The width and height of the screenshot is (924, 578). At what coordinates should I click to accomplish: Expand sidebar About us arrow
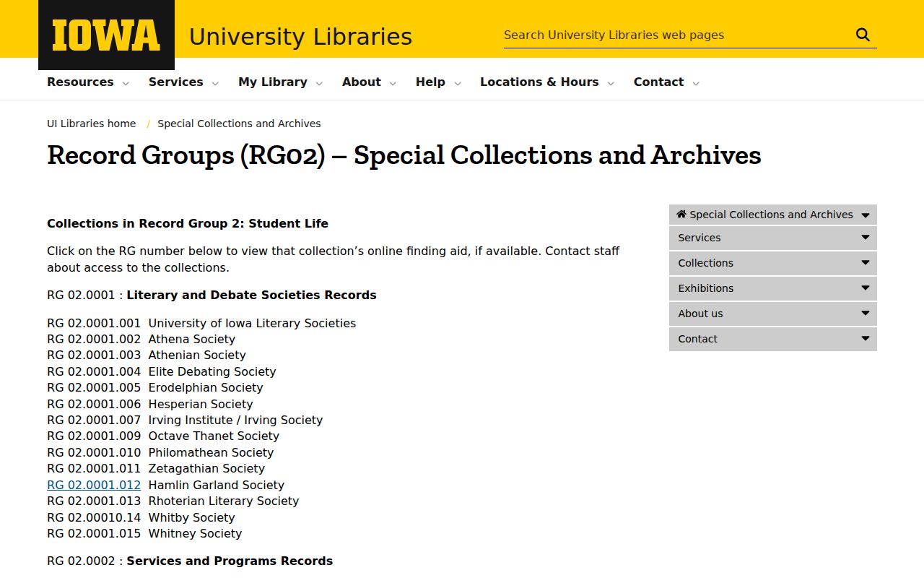coord(865,314)
